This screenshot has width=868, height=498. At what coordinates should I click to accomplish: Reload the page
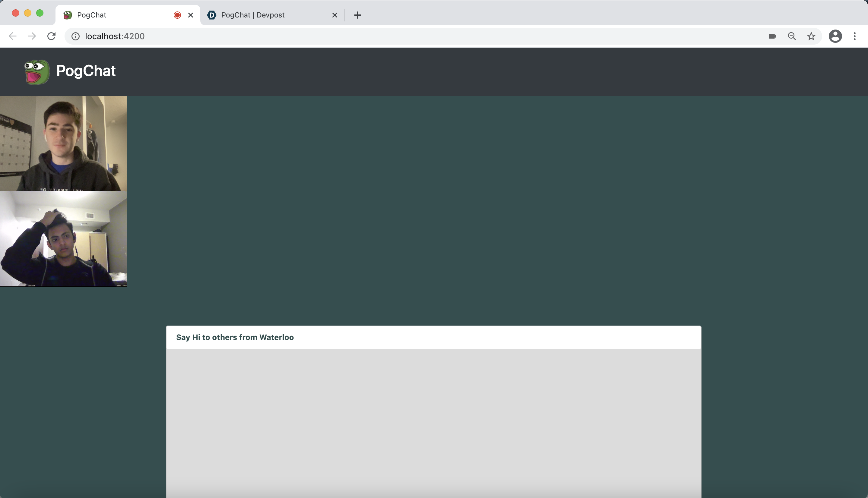(x=51, y=36)
